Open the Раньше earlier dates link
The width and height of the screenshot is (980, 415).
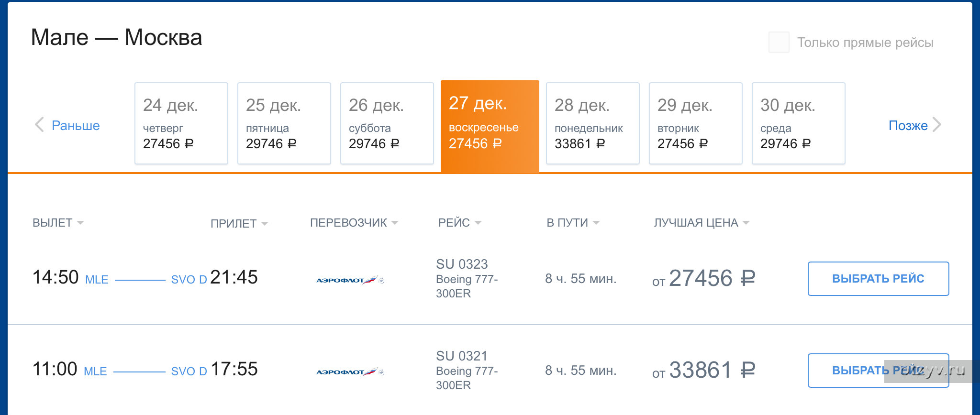coord(76,125)
